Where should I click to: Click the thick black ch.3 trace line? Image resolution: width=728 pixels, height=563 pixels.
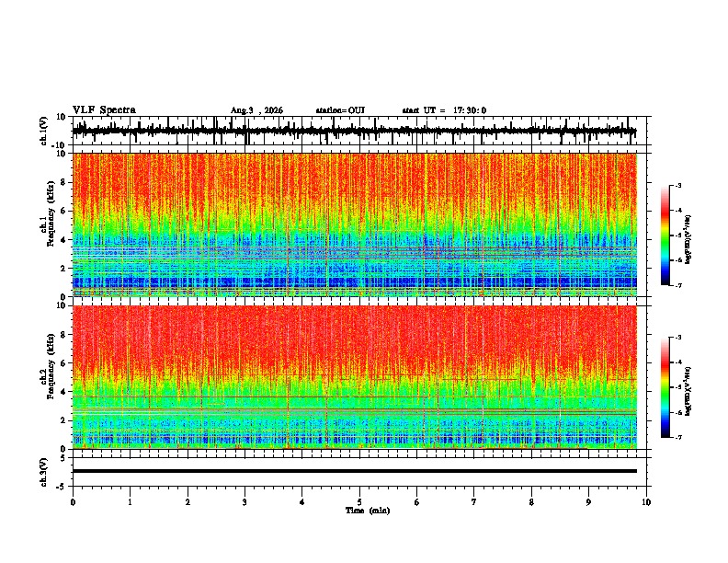[x=355, y=471]
